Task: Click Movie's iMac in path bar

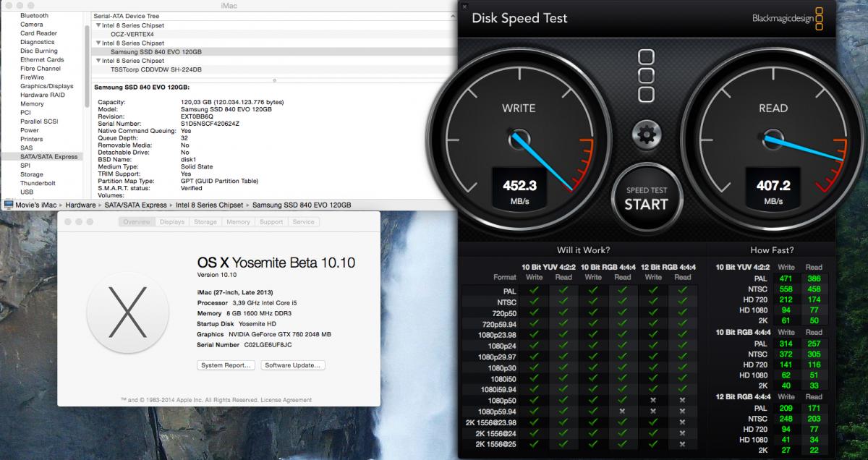Action: (36, 205)
